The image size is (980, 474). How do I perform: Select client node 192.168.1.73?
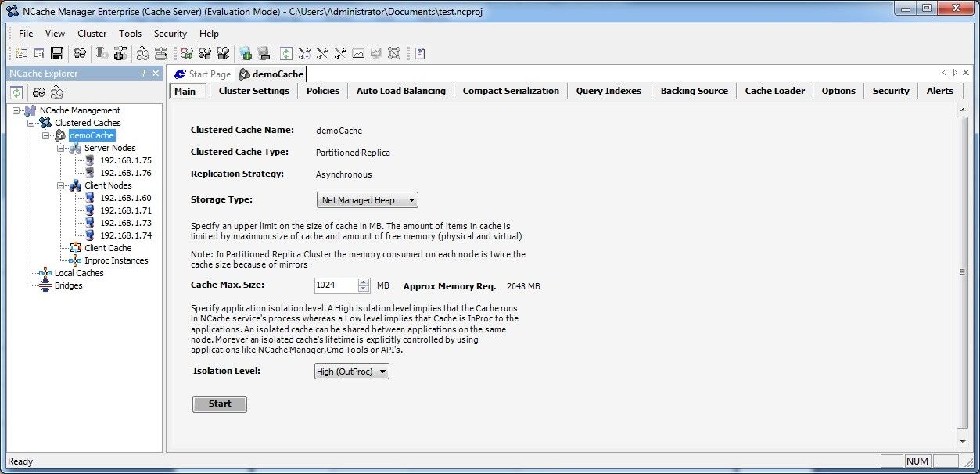125,223
